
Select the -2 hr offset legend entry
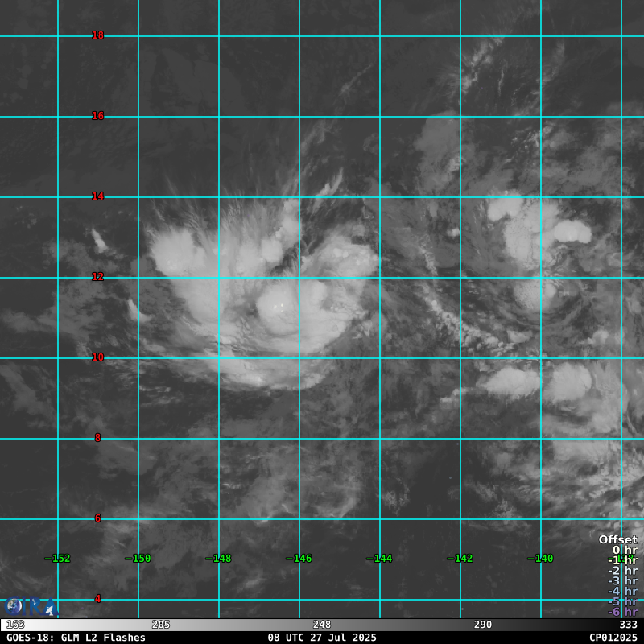(x=621, y=571)
